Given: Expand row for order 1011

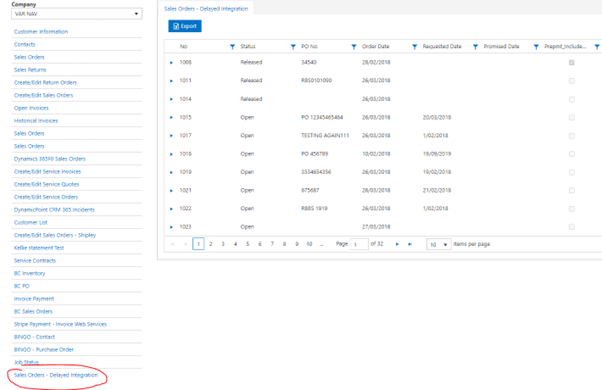Looking at the screenshot, I should 171,81.
